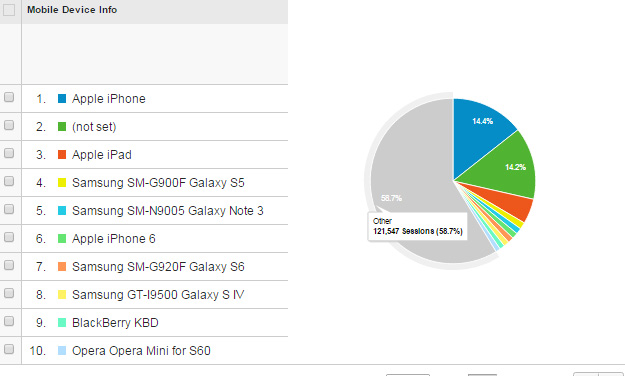Tick the checkbox for Apple iPhone row
The height and width of the screenshot is (376, 625).
(x=9, y=97)
